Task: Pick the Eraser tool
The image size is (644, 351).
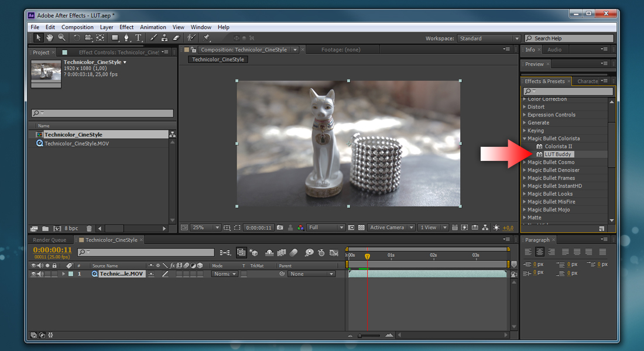Action: pos(176,37)
